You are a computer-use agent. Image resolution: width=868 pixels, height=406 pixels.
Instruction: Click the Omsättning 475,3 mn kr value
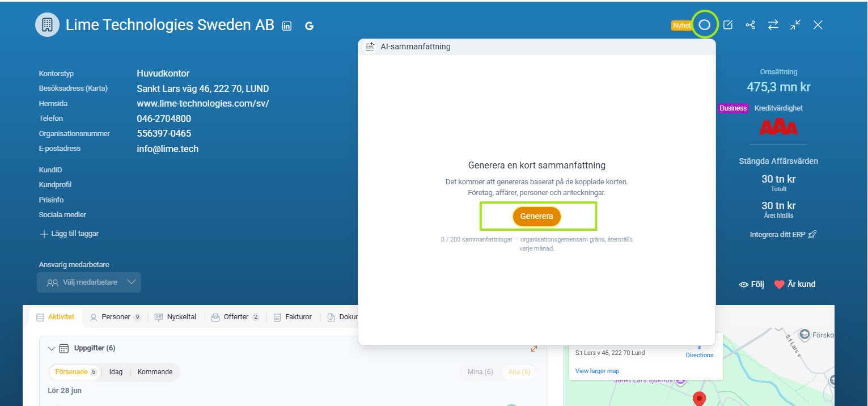pyautogui.click(x=778, y=87)
